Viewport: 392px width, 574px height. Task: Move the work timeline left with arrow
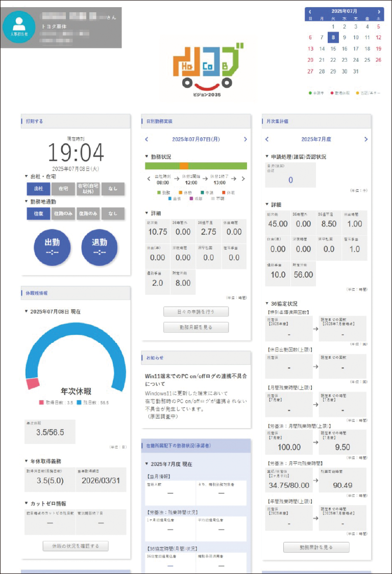coord(149,179)
